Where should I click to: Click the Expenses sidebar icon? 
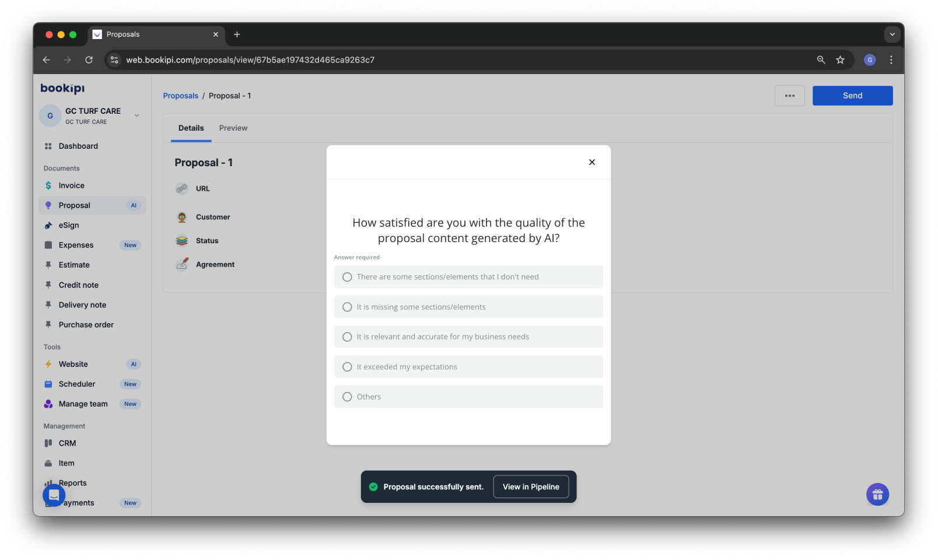pos(49,244)
